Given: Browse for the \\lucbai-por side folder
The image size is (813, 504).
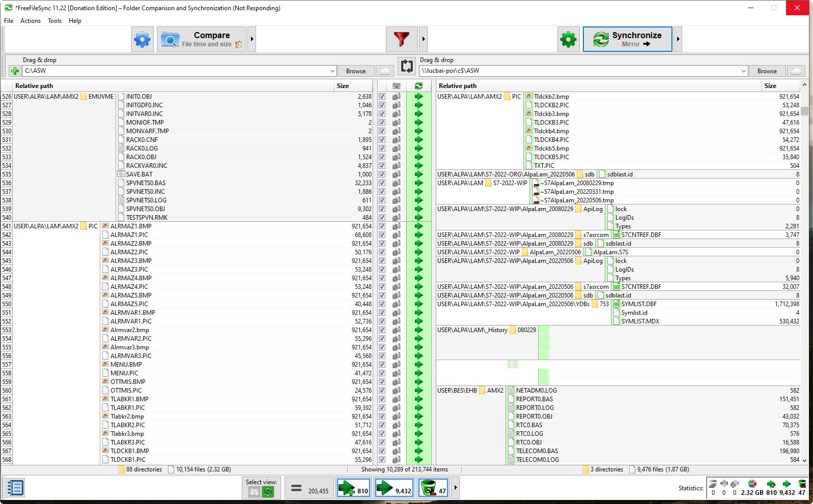Looking at the screenshot, I should pyautogui.click(x=767, y=71).
